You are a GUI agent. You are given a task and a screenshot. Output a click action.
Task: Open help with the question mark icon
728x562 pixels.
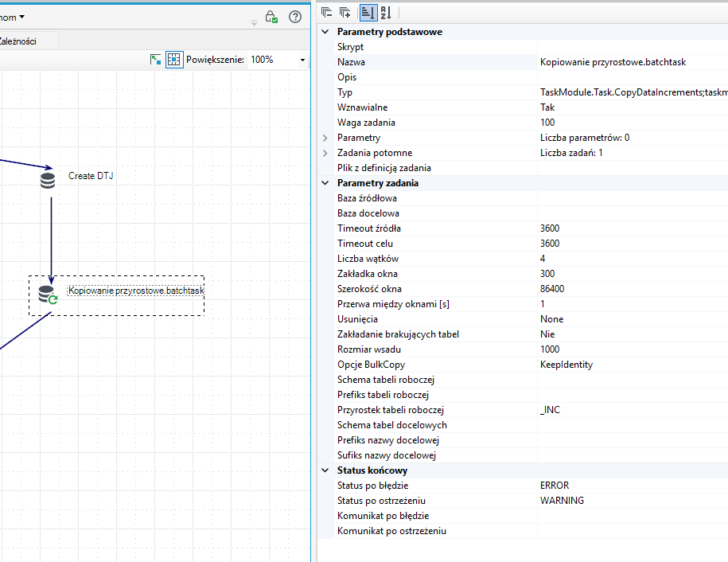(295, 18)
